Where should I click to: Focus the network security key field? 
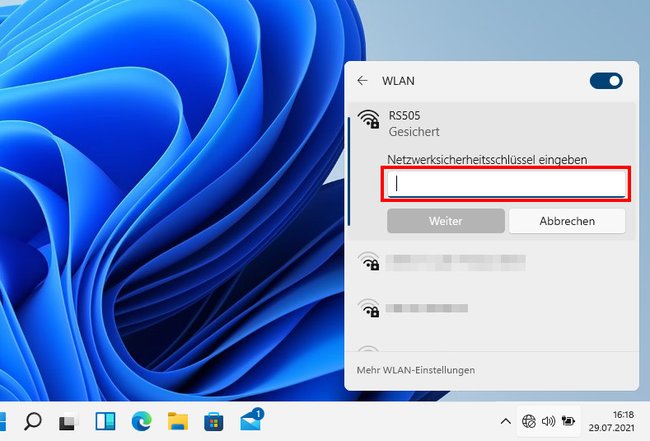click(x=506, y=184)
